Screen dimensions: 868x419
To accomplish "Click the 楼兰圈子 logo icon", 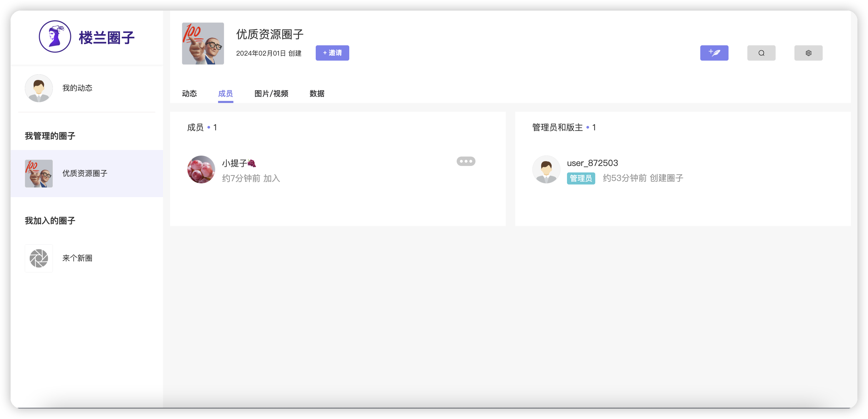I will coord(55,36).
